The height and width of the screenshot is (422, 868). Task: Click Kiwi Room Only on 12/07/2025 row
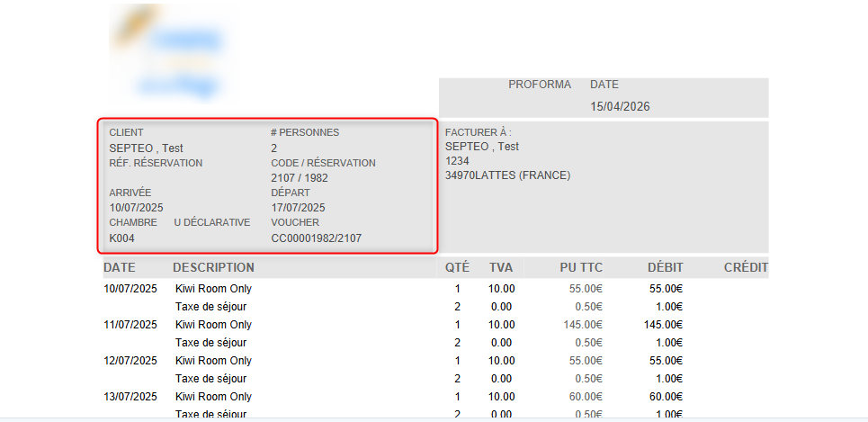(x=213, y=361)
